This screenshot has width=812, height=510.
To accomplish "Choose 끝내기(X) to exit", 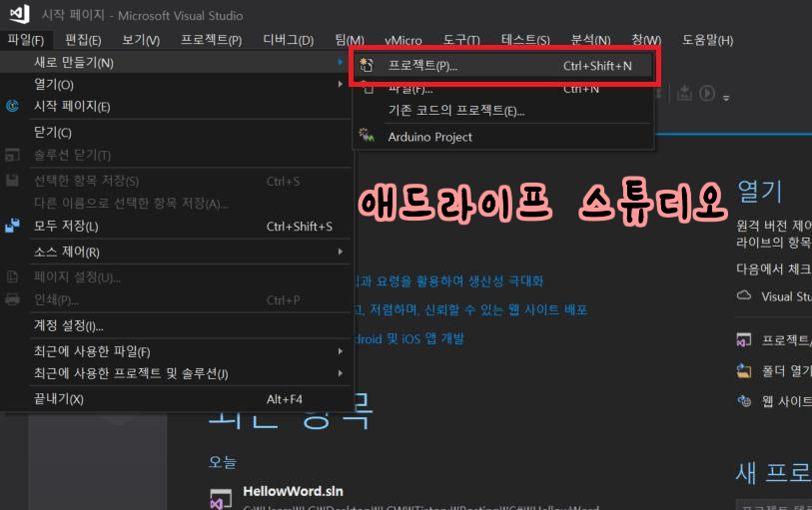I will (176, 399).
